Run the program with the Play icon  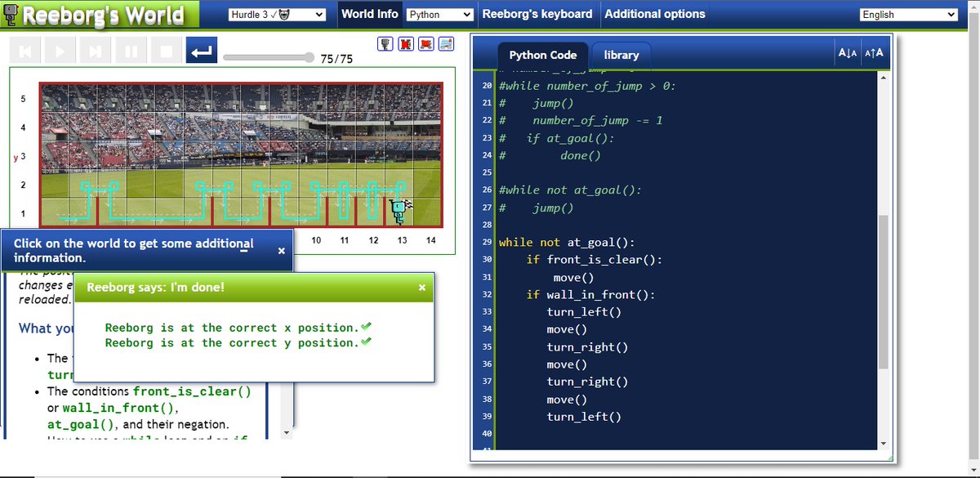59,50
